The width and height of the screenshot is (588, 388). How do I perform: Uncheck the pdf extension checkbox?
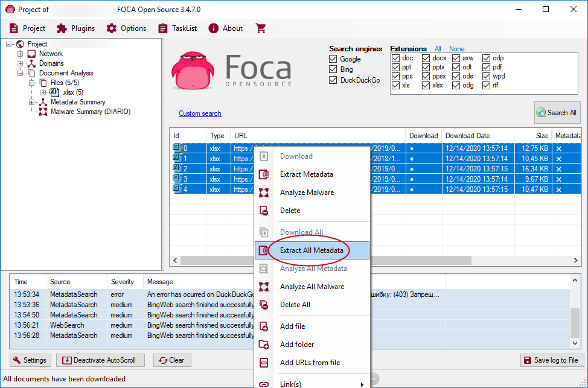pyautogui.click(x=487, y=67)
